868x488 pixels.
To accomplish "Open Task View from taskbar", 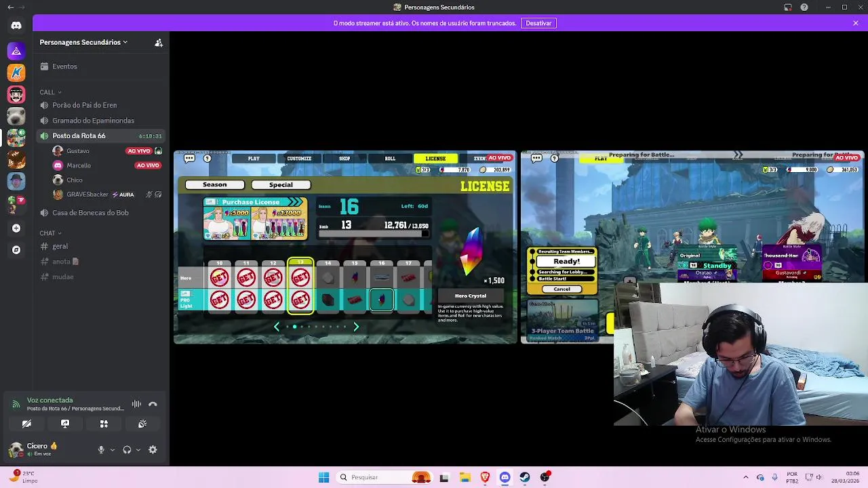I will (x=444, y=477).
